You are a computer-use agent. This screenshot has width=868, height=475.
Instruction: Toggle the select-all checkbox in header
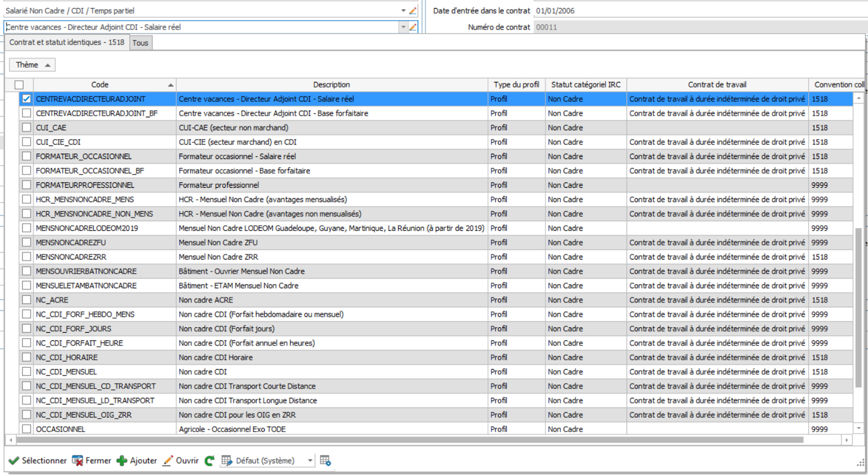(19, 85)
